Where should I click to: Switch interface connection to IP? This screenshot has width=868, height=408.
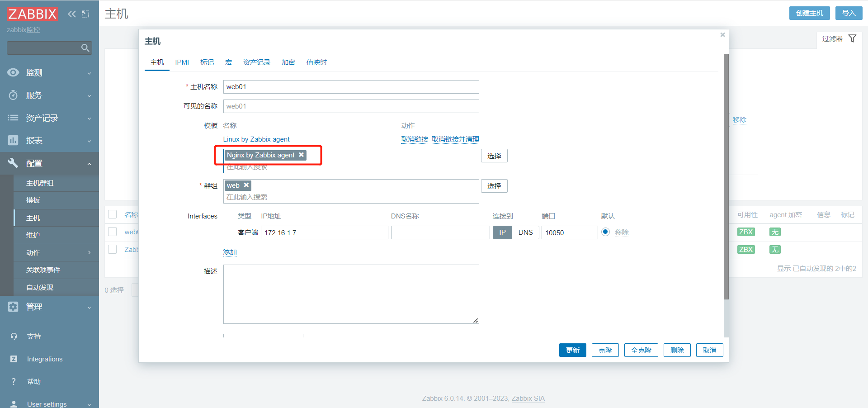click(502, 232)
